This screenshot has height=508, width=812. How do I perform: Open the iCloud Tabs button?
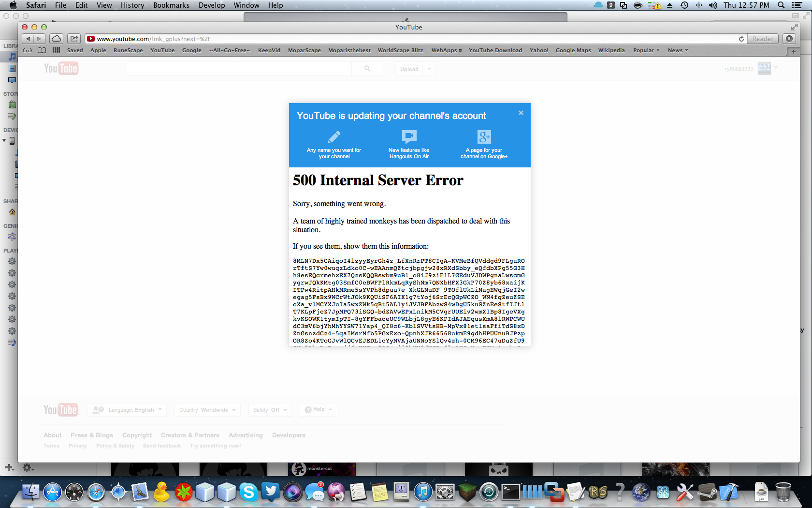57,39
